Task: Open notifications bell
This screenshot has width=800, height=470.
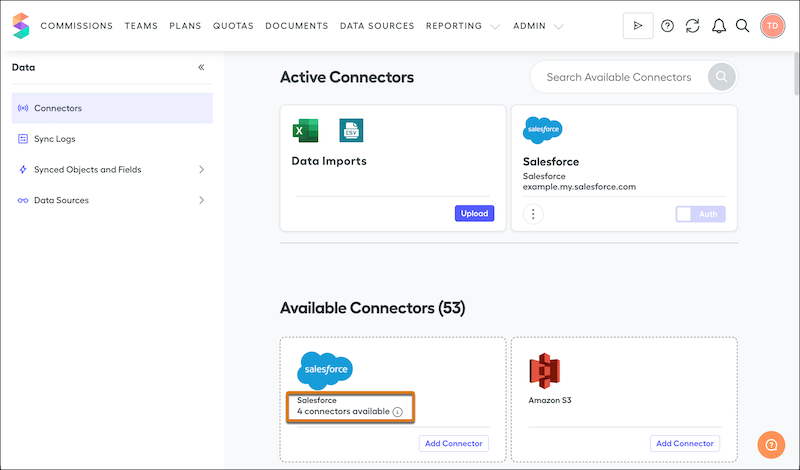Action: 719,26
